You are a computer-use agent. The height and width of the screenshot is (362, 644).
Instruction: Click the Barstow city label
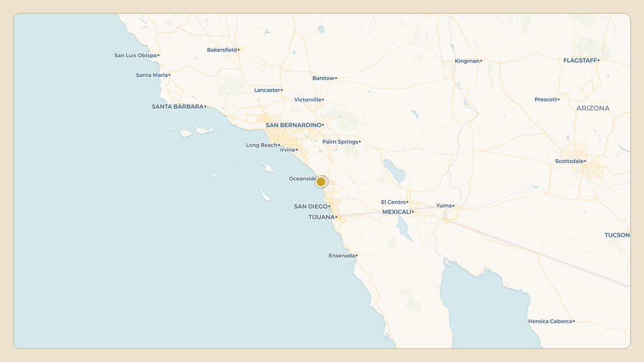point(324,78)
